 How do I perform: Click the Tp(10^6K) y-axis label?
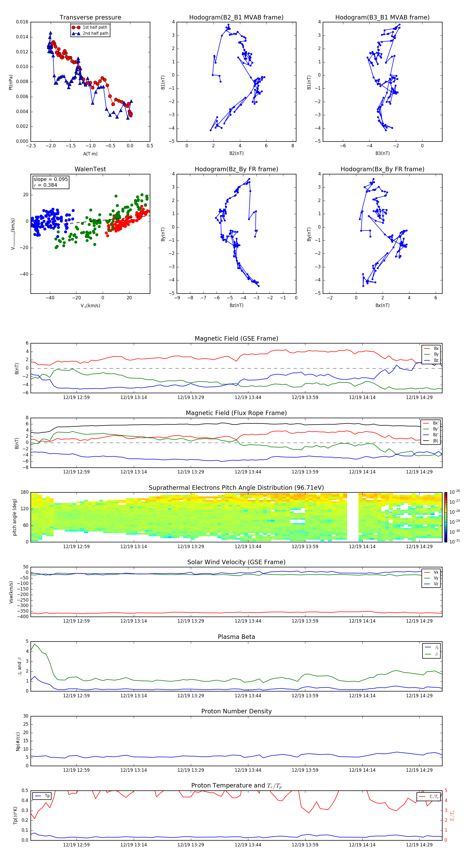pos(15,815)
